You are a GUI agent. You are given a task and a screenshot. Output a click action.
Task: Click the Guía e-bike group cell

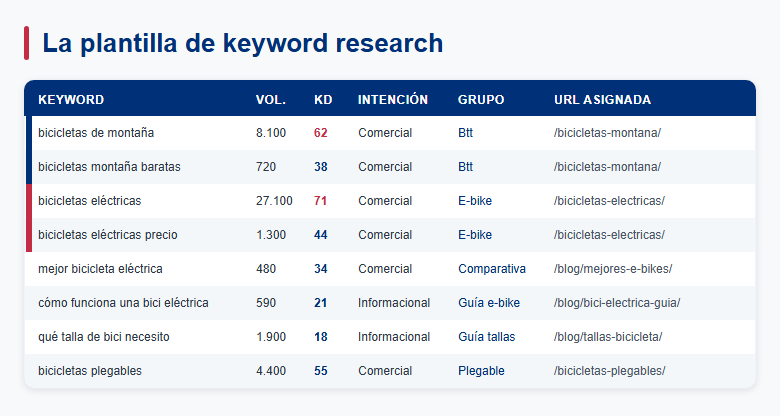click(x=489, y=303)
